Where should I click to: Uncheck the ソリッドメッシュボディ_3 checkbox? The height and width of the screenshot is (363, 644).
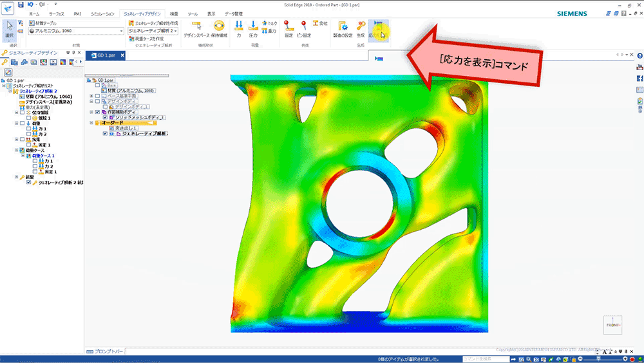pos(105,117)
